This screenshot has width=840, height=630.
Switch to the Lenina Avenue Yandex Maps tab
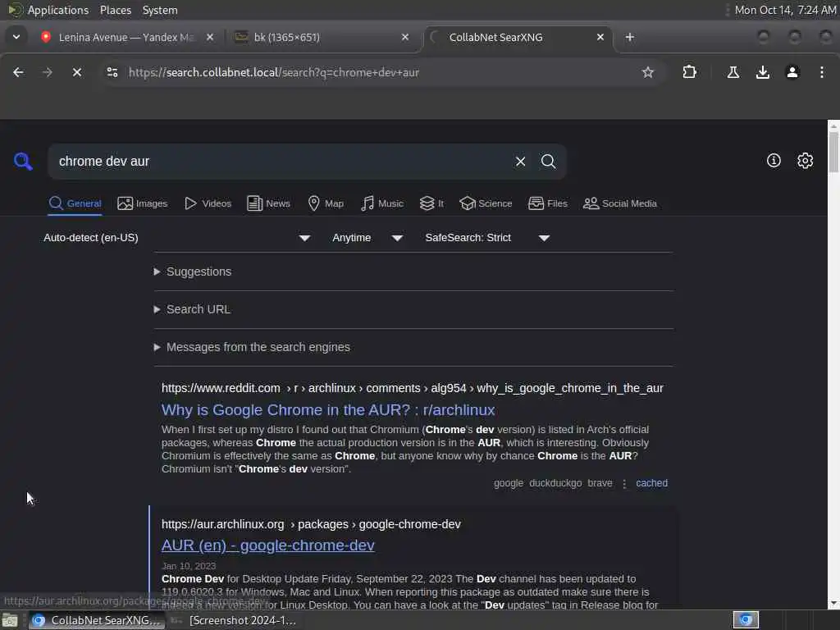pyautogui.click(x=126, y=37)
